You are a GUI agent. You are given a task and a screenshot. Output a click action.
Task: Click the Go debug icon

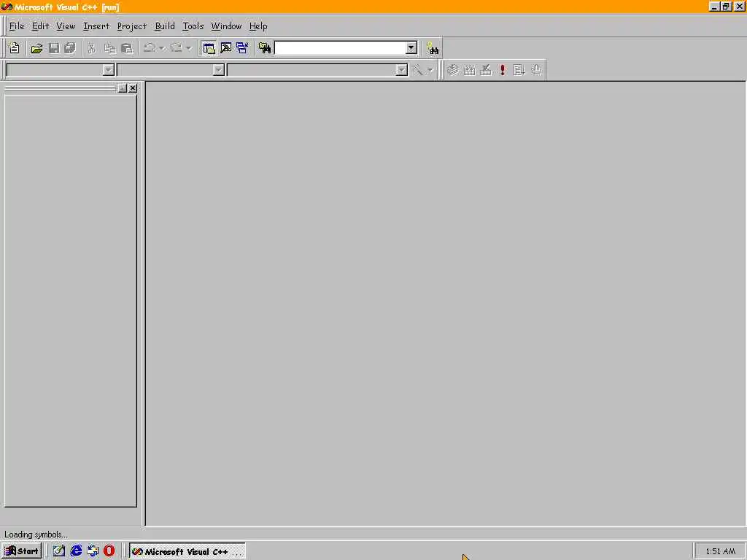click(x=519, y=71)
